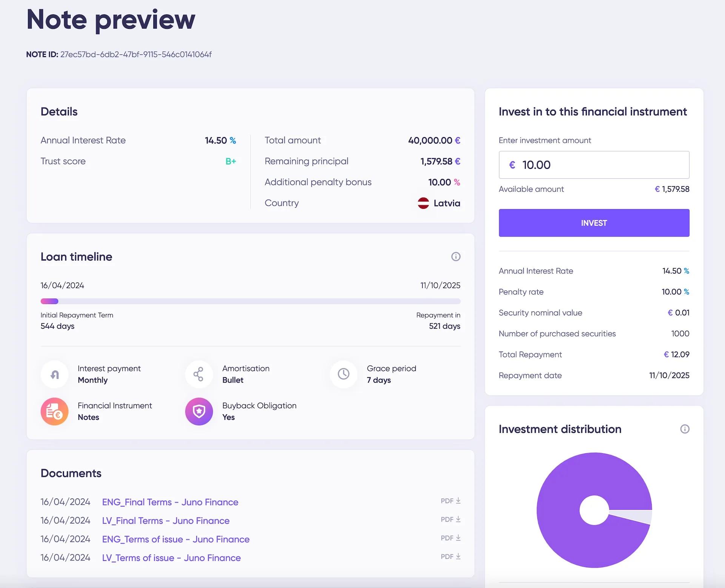Click the Bullet amortisation value
Viewport: 725px width, 588px height.
coord(233,380)
